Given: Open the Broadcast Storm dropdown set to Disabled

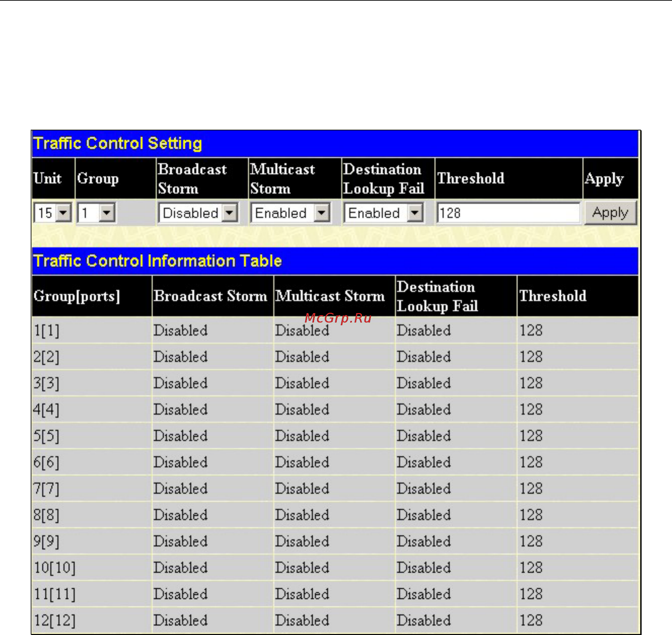Looking at the screenshot, I should click(198, 213).
